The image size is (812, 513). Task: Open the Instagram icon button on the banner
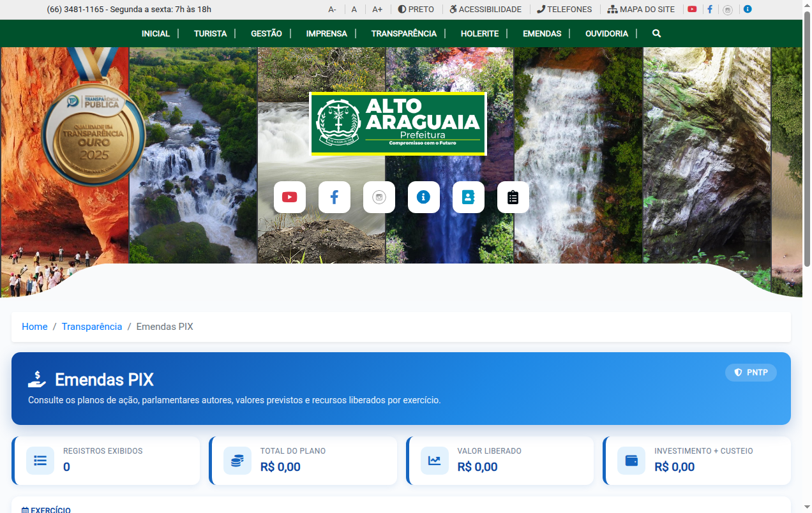coord(379,197)
